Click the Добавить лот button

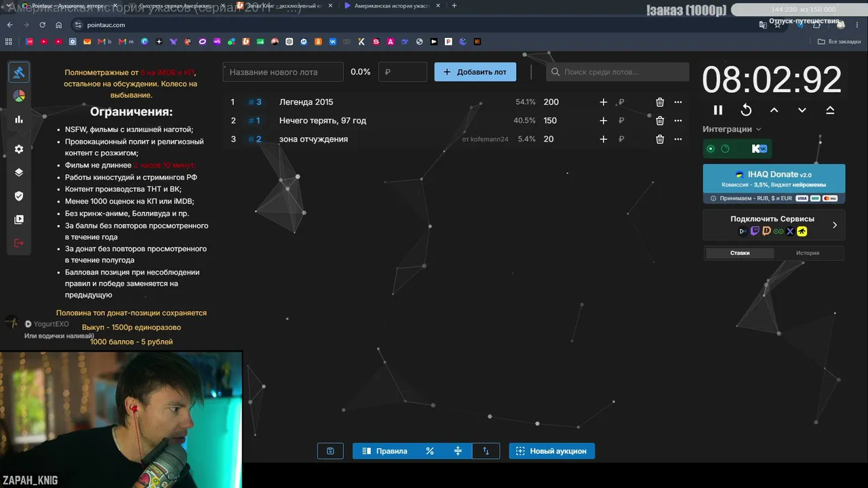coord(475,72)
